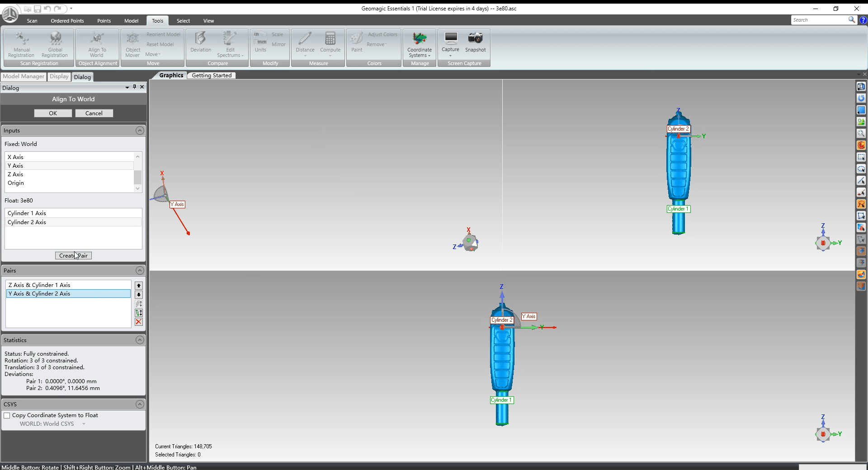Click the Snapshot camera icon
The image size is (868, 470).
click(475, 38)
